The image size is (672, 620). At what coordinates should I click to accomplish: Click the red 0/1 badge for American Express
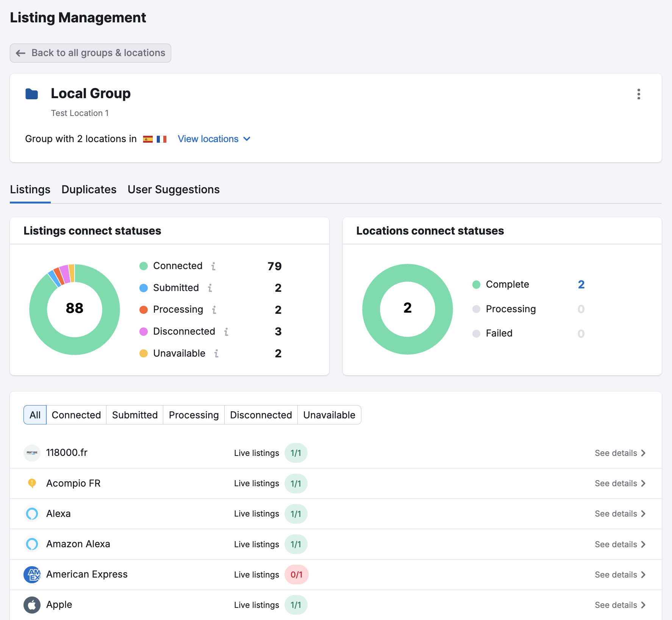click(296, 575)
